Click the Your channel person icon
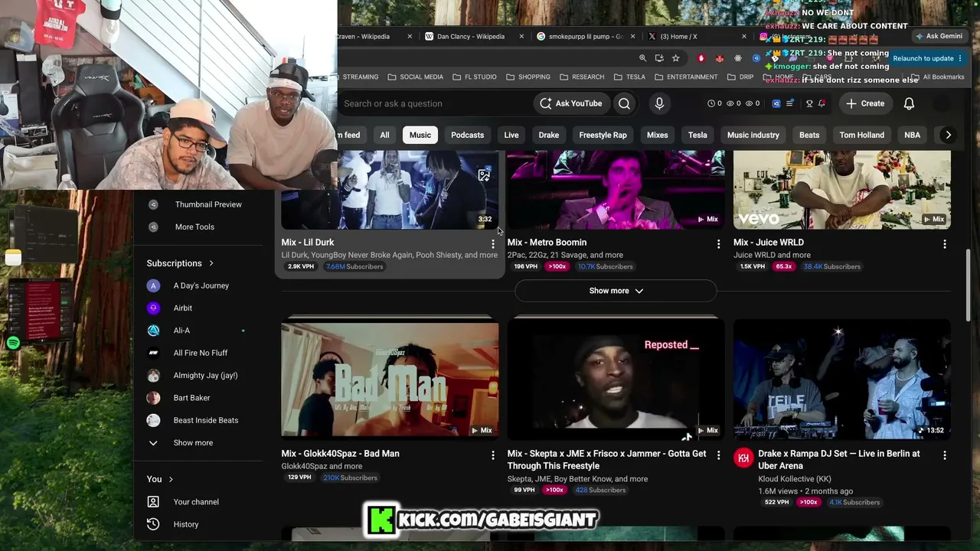The width and height of the screenshot is (980, 551). [153, 502]
